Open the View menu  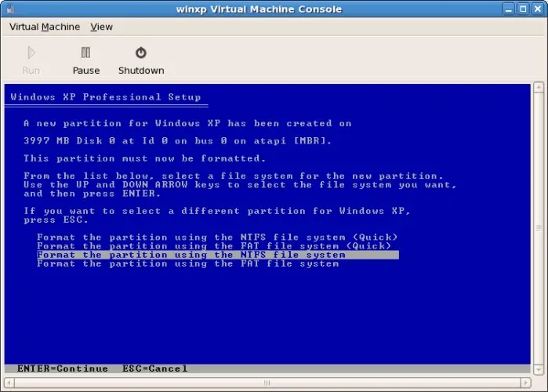pos(102,27)
